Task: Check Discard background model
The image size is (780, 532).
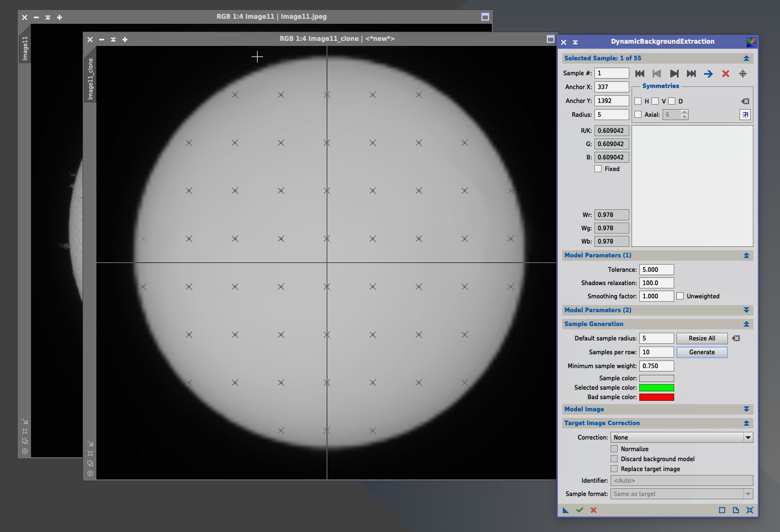Action: (x=614, y=459)
